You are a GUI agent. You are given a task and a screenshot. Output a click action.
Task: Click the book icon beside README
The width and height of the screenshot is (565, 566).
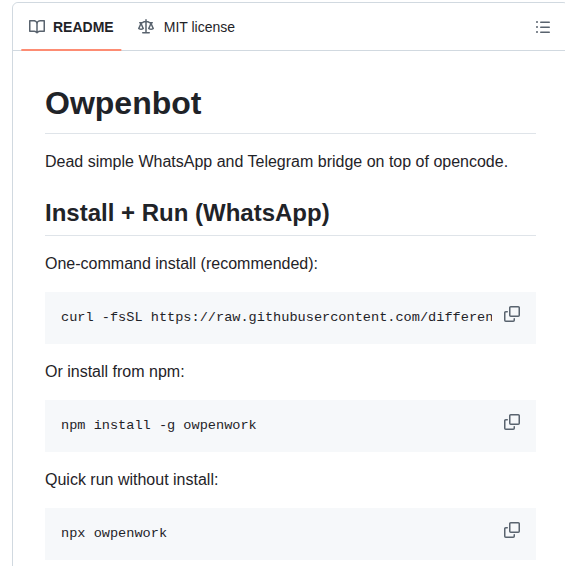point(37,27)
